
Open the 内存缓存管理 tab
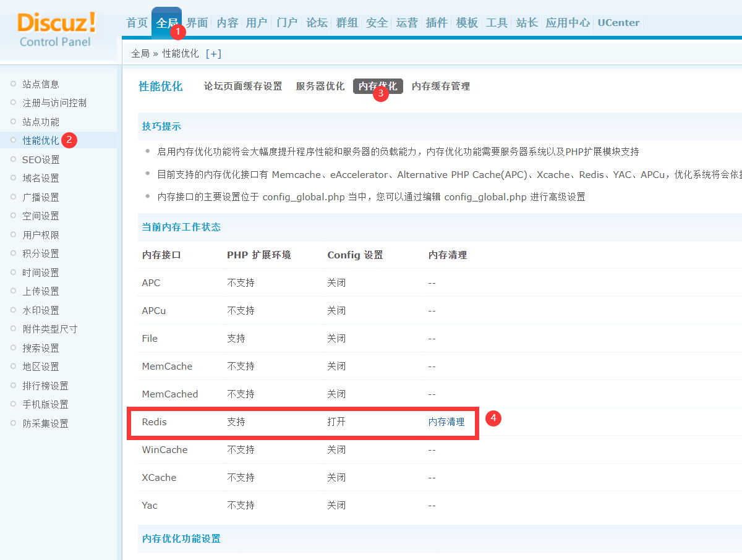click(441, 87)
